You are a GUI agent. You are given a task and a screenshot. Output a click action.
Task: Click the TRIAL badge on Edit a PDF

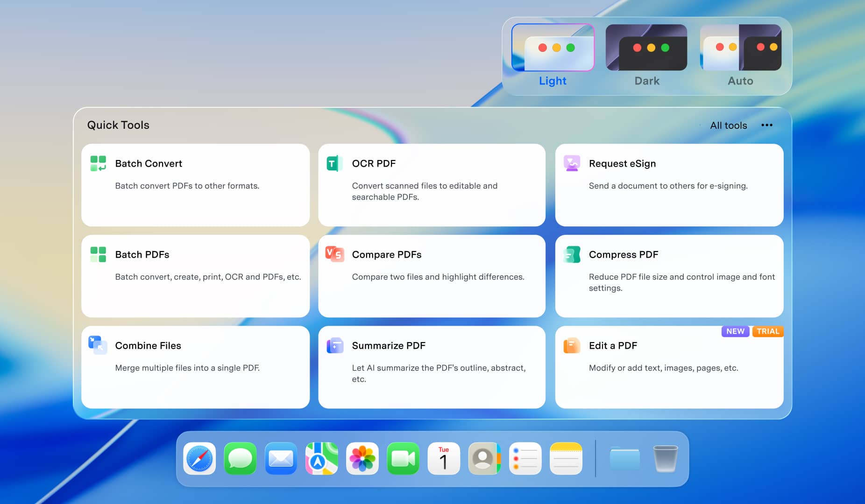pyautogui.click(x=768, y=331)
